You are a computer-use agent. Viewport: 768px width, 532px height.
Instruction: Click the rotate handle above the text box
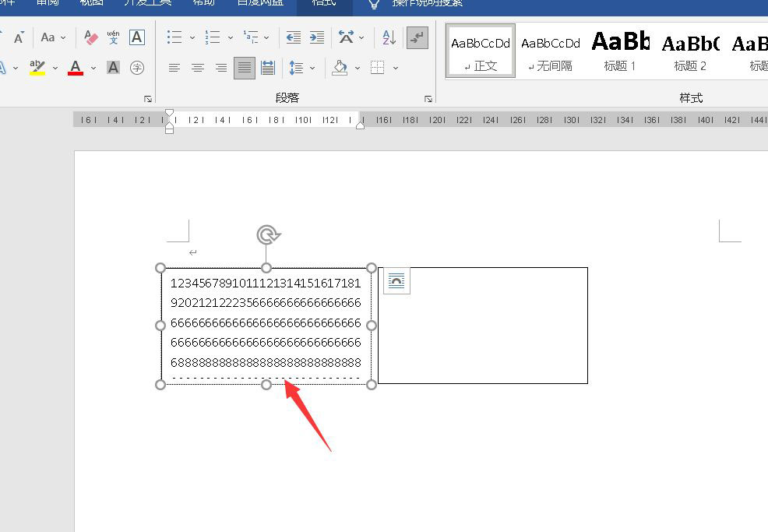tap(266, 234)
